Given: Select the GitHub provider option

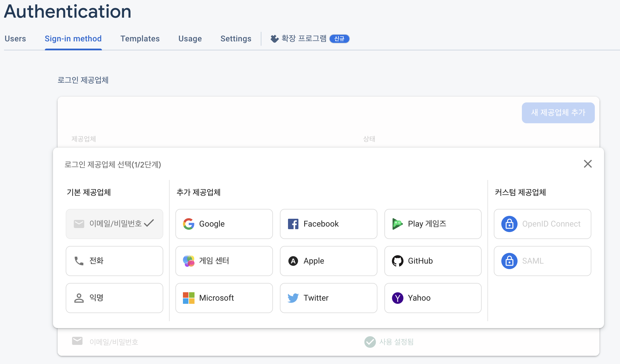Looking at the screenshot, I should 433,261.
